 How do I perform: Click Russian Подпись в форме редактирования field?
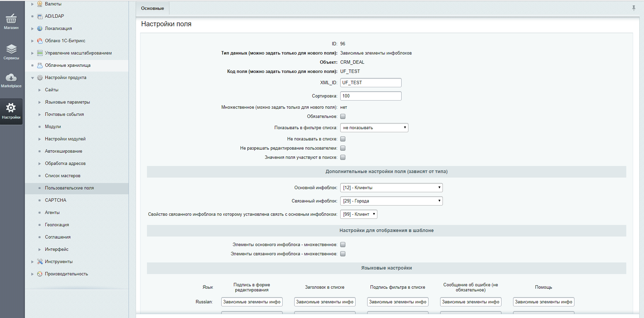252,302
